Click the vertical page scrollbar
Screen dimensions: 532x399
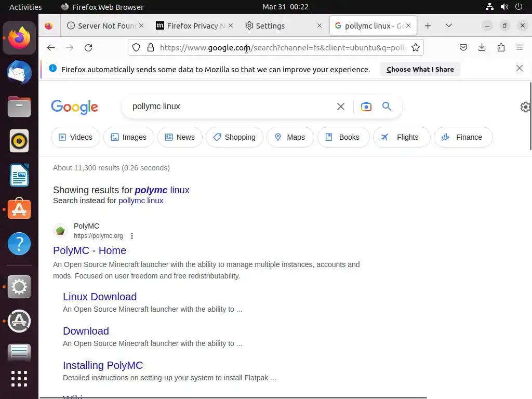[x=530, y=116]
